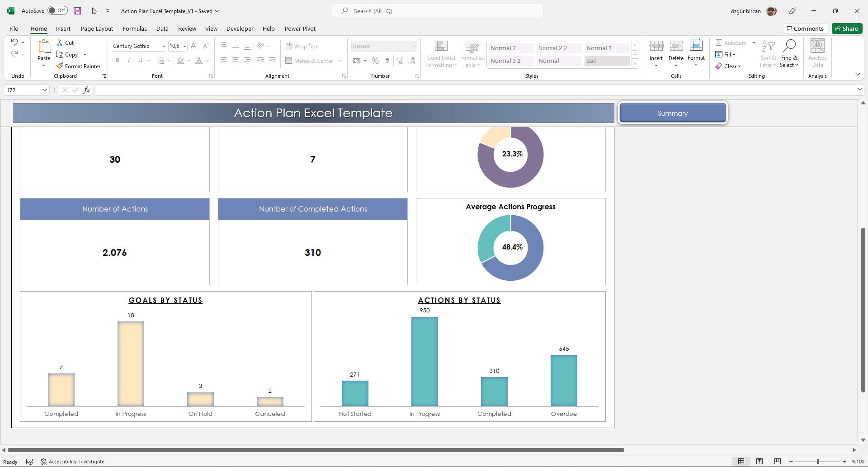
Task: Click the Cut scissors icon
Action: coord(60,42)
